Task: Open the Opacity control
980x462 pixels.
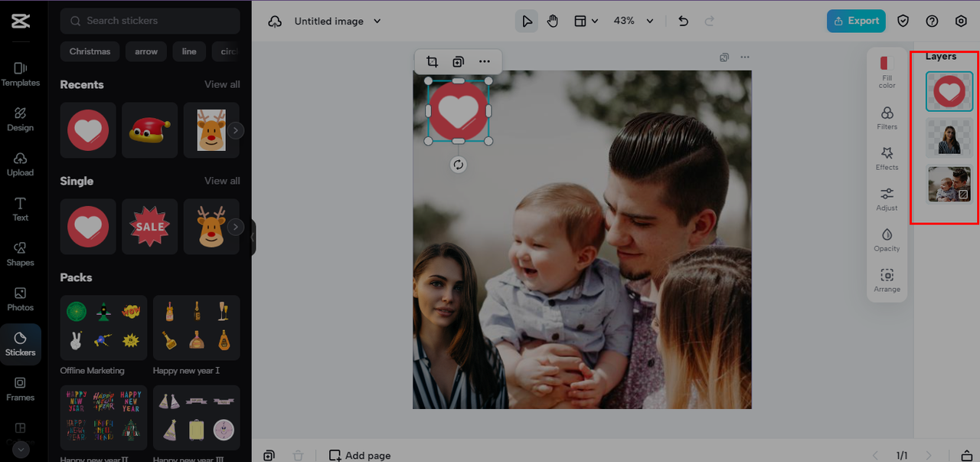Action: pyautogui.click(x=887, y=240)
